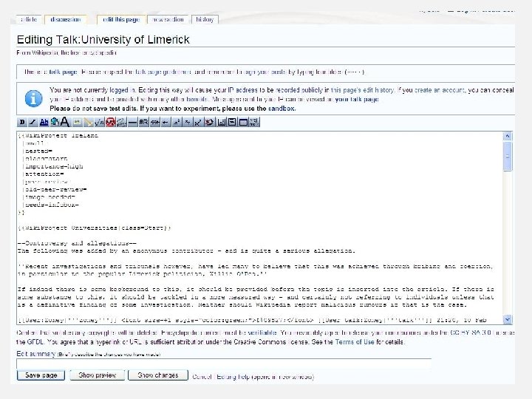Apply strikethrough formatting icon
The image size is (532, 399).
pos(154,122)
